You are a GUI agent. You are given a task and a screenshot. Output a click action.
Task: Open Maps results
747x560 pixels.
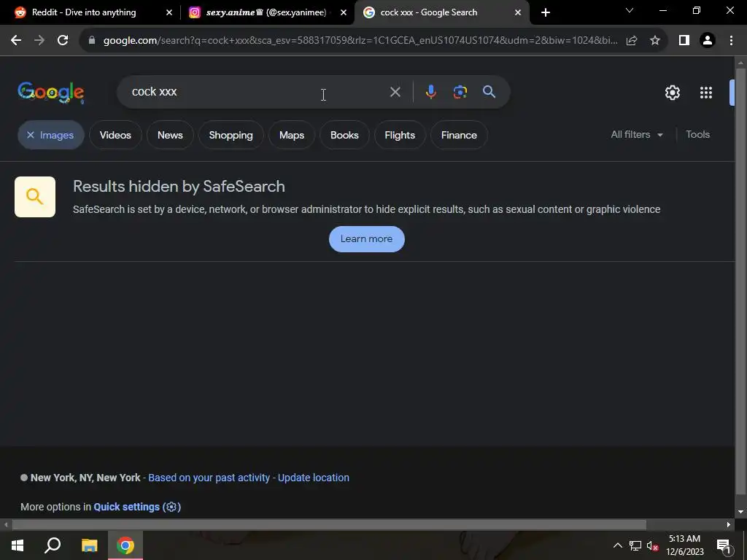292,135
